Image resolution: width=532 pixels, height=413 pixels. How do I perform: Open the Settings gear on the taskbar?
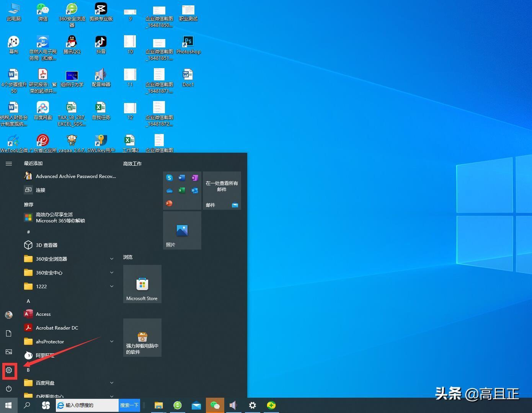253,405
